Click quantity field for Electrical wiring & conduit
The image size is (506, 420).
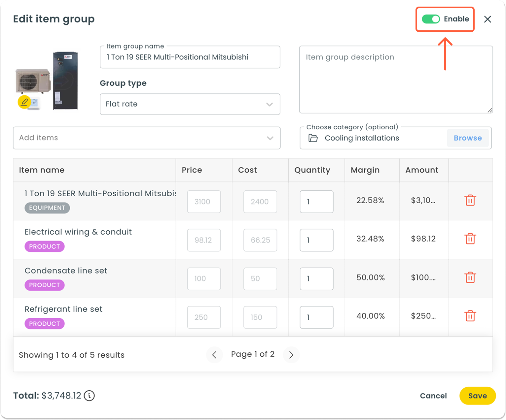pos(316,240)
